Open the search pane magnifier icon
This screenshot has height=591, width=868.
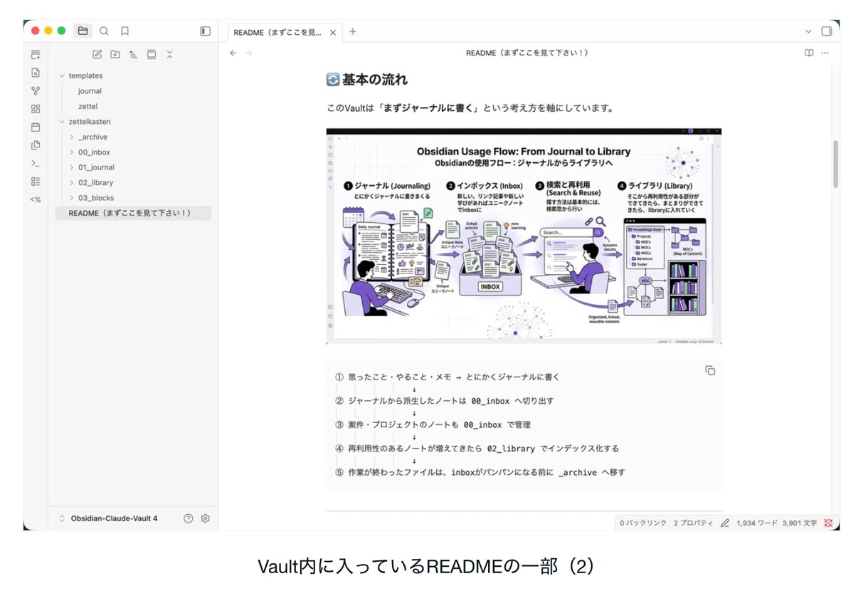pyautogui.click(x=104, y=31)
